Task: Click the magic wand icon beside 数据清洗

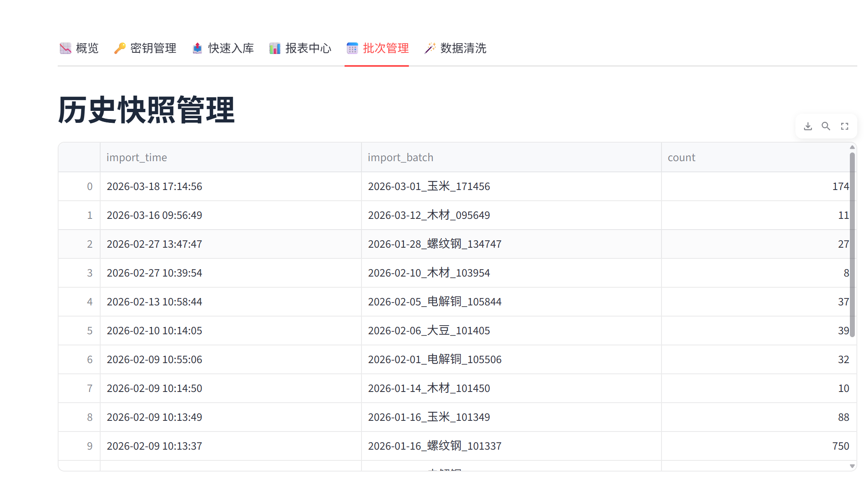Action: (430, 48)
